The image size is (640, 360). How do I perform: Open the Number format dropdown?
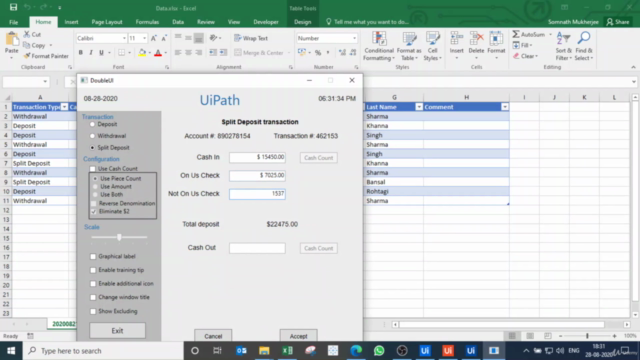tap(354, 38)
